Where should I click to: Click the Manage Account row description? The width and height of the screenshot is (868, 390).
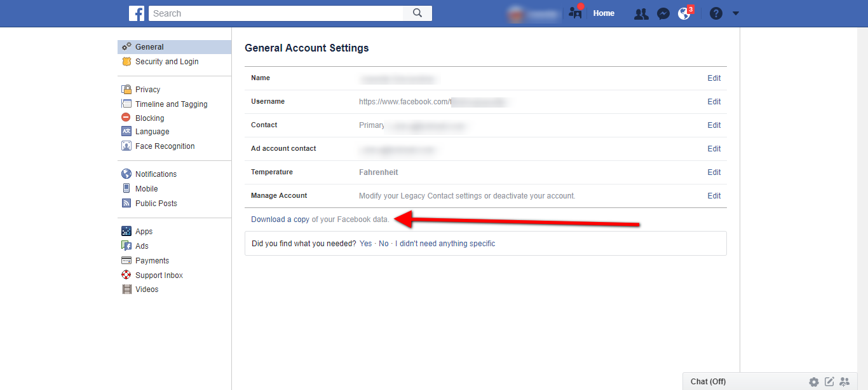[467, 196]
